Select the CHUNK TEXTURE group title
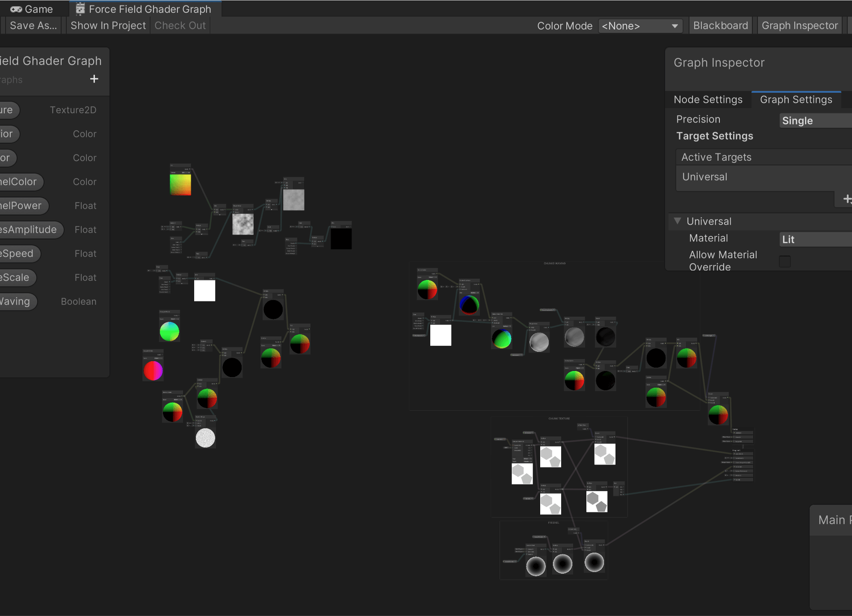 pos(559,419)
